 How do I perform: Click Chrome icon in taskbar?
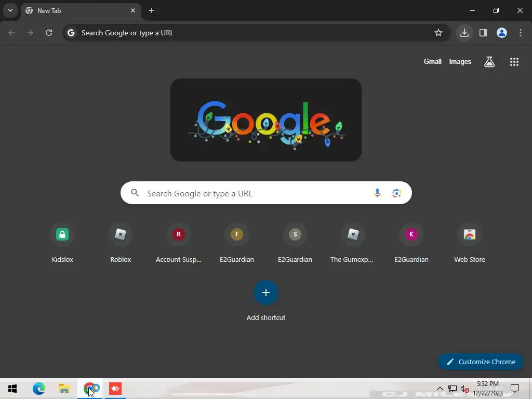coord(90,389)
